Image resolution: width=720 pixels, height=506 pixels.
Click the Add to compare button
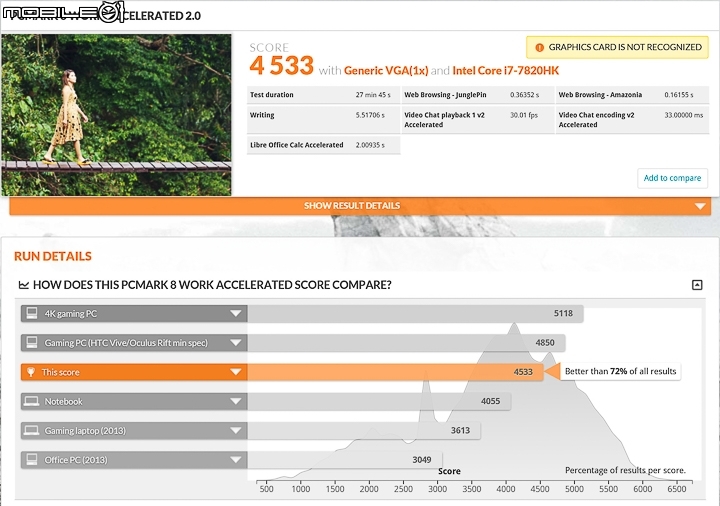click(x=672, y=178)
